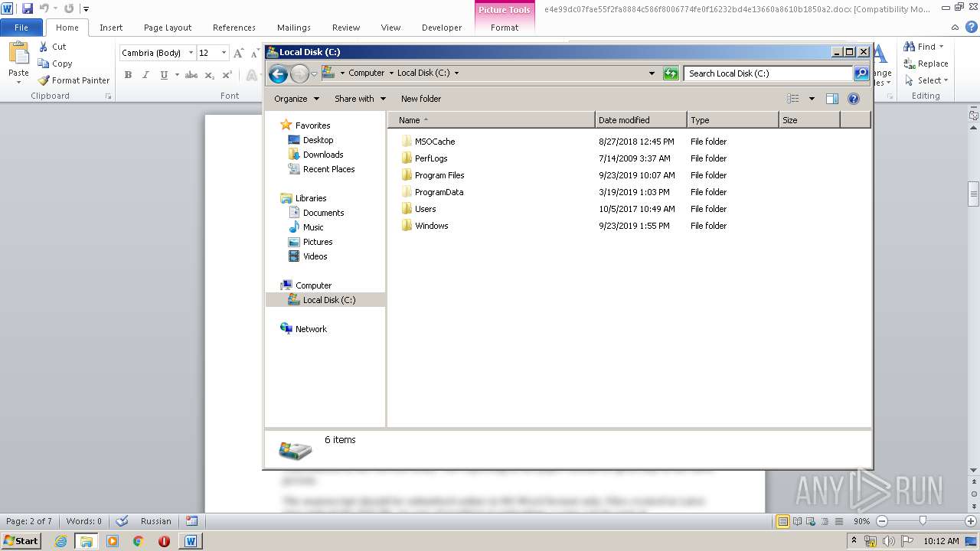Screen dimensions: 980x551
Task: Toggle Bold formatting in Word
Action: click(x=128, y=75)
